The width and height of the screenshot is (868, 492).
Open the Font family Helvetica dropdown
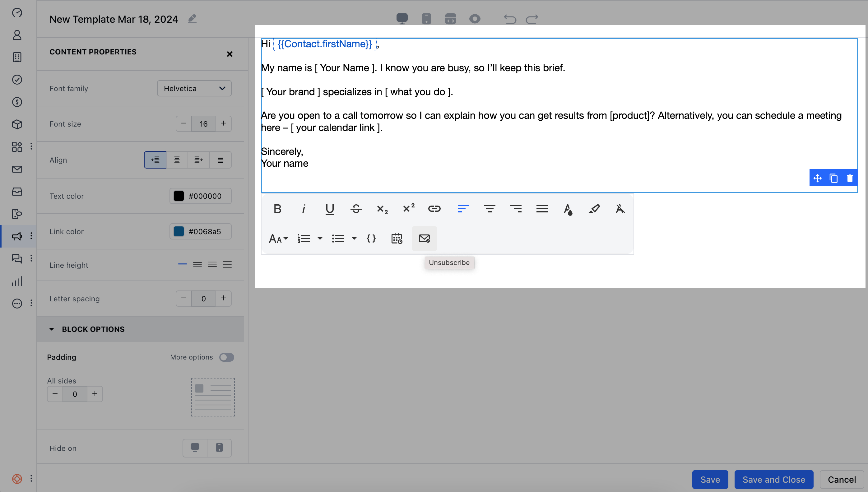[x=194, y=89]
